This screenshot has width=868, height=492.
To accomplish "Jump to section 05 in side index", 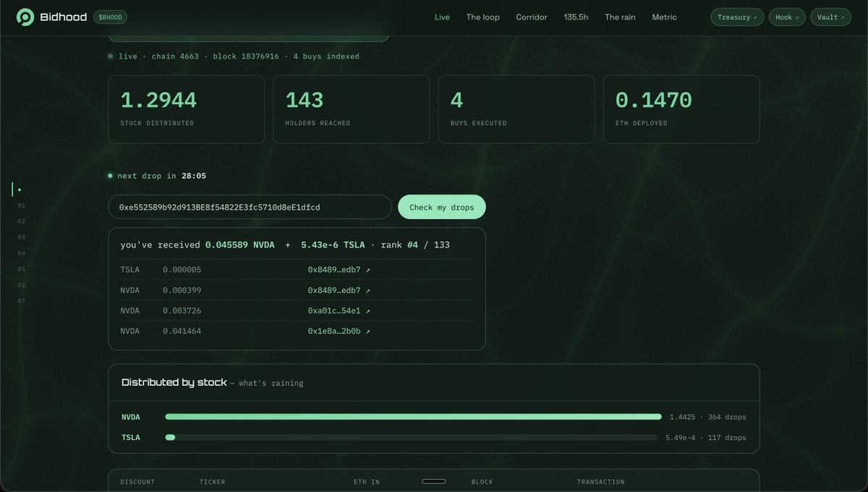I will (x=22, y=269).
